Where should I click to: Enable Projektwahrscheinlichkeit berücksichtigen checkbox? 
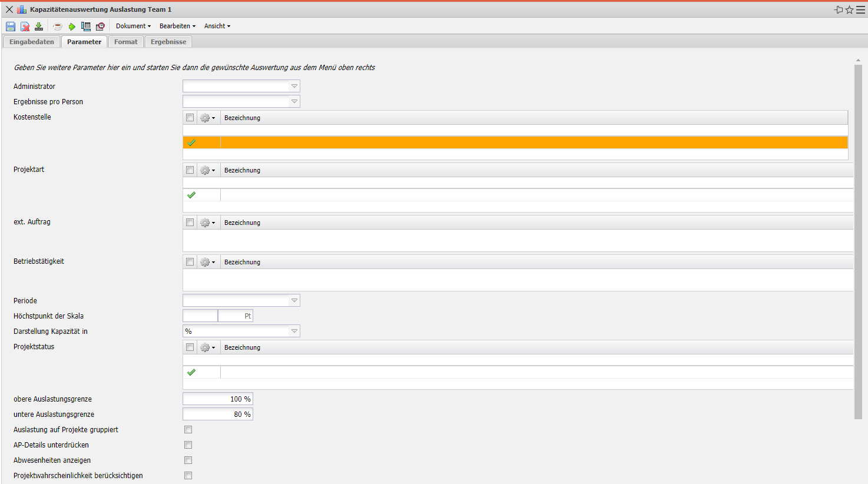point(188,476)
